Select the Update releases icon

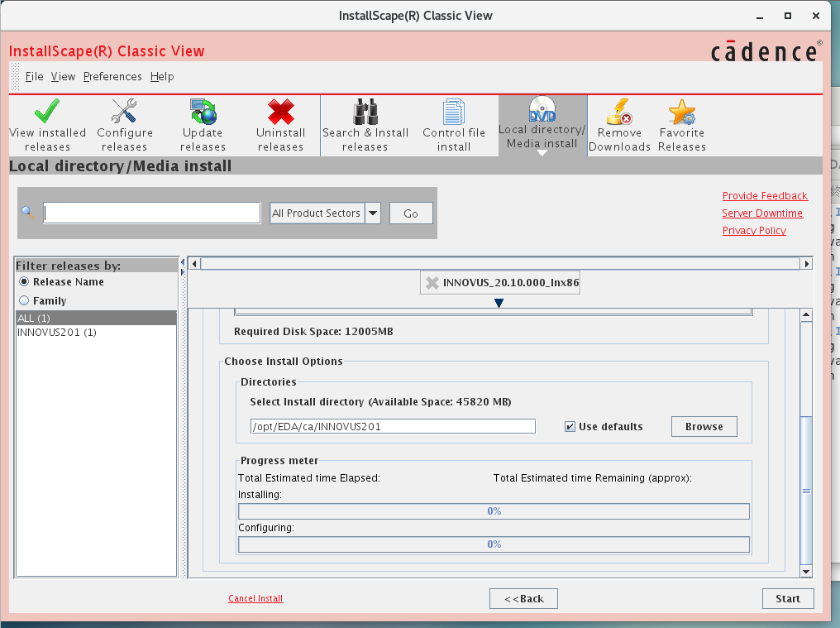coord(203,113)
